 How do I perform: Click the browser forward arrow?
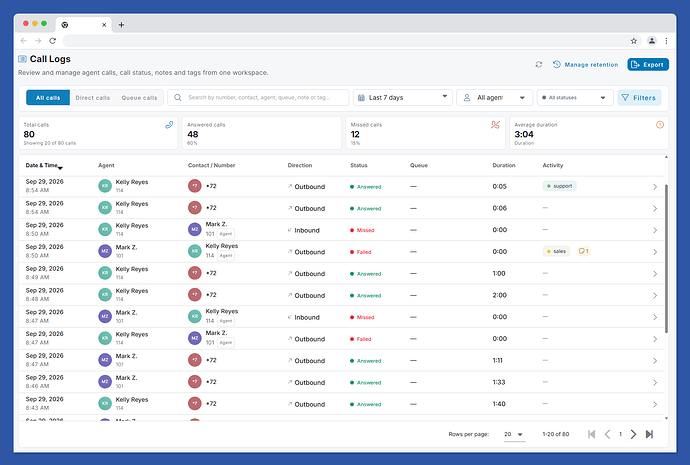tap(38, 41)
